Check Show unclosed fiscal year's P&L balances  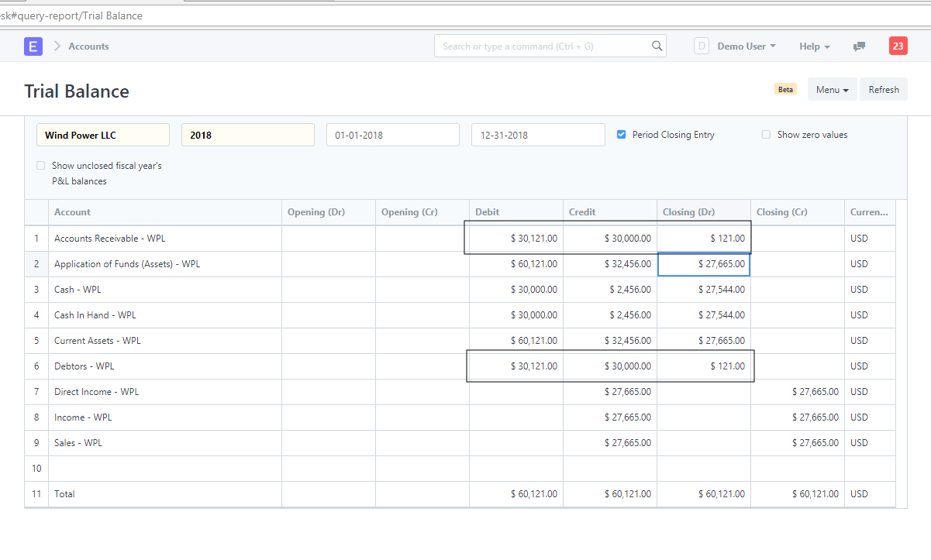pos(40,165)
